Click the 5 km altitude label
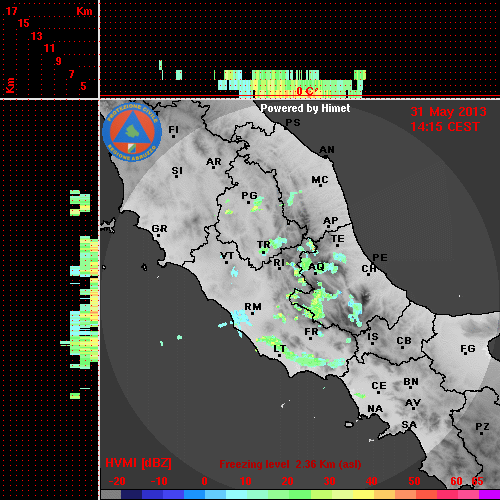500x500 pixels. [83, 86]
